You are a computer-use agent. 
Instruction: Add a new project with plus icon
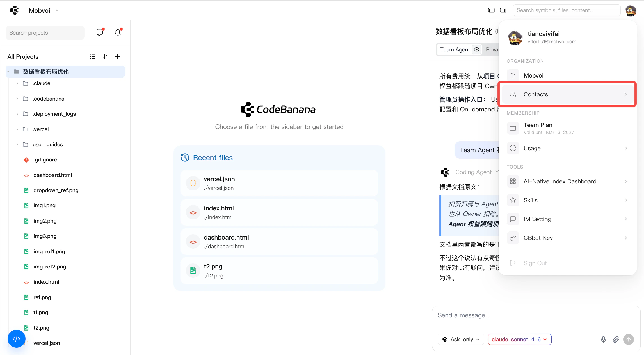118,57
